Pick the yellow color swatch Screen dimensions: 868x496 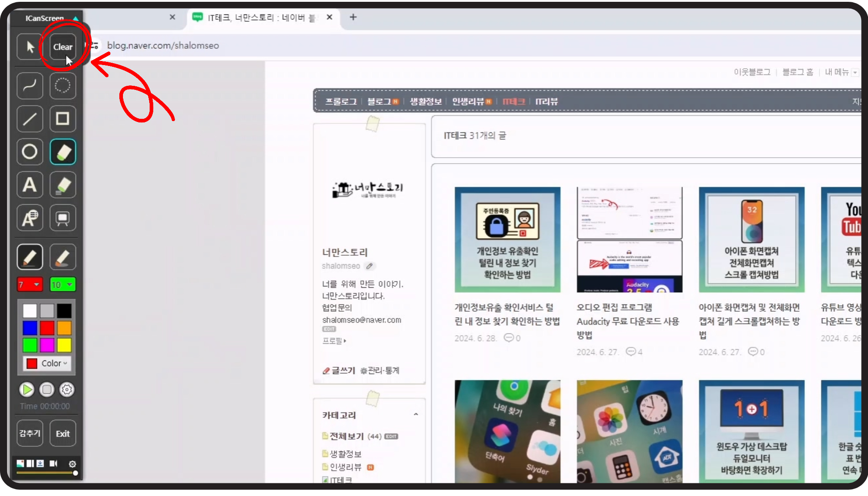coord(64,345)
